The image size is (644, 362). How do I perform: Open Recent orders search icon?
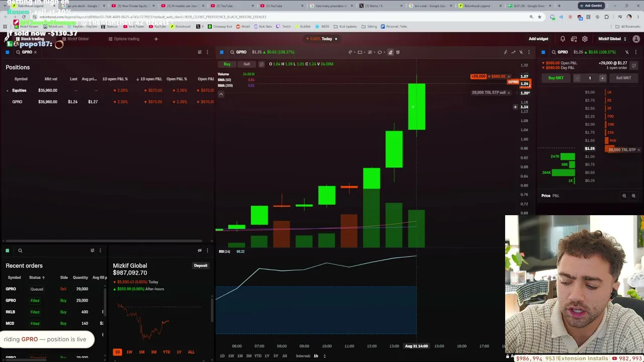[x=20, y=250]
